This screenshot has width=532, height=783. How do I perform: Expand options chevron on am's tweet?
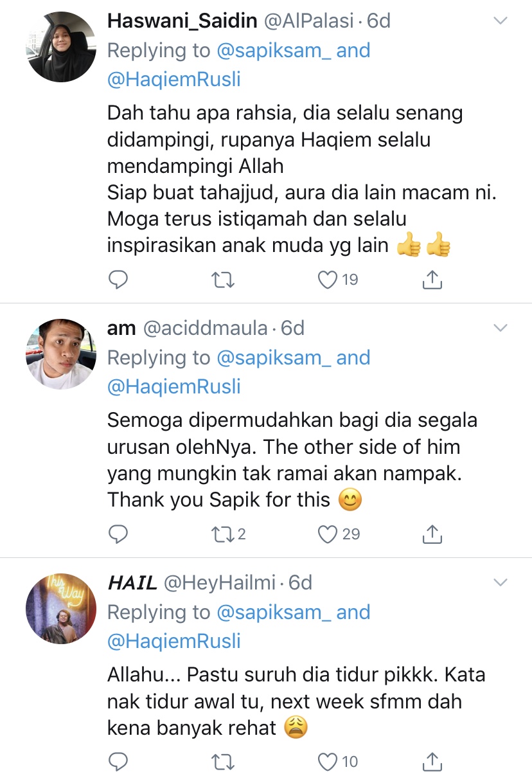click(x=500, y=328)
